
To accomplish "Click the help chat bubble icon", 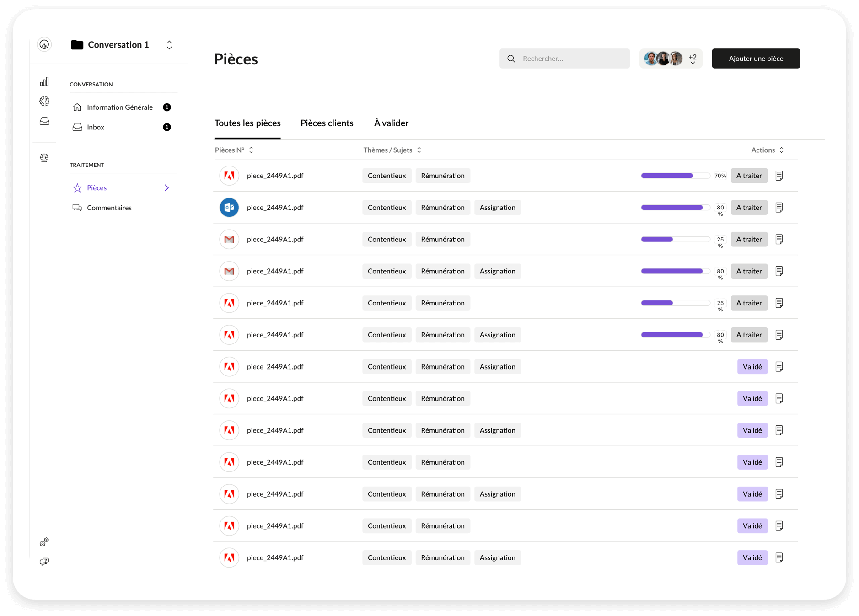I will (44, 562).
